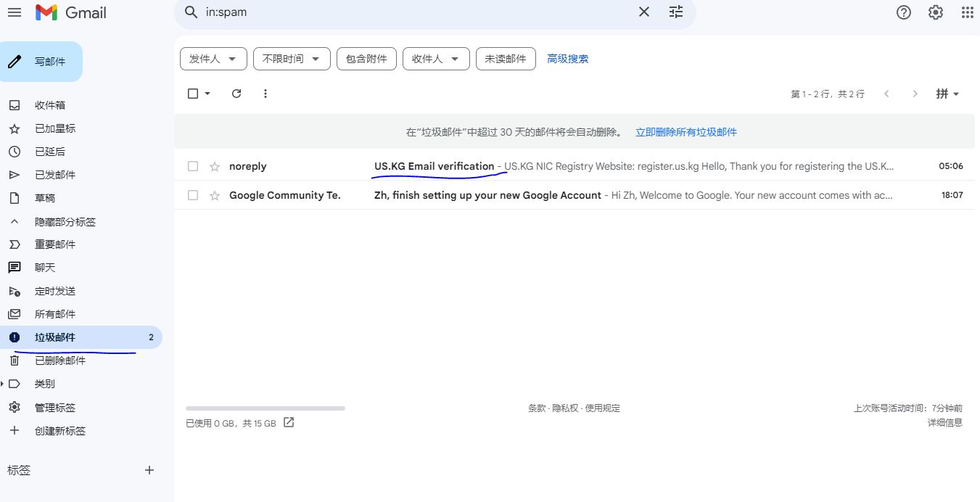
Task: Click the storage usage progress bar
Action: 265,408
